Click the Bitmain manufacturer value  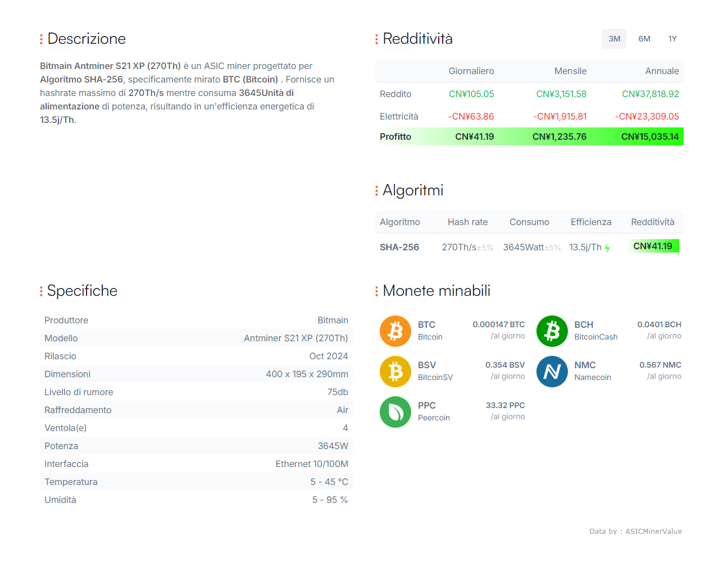coord(333,320)
